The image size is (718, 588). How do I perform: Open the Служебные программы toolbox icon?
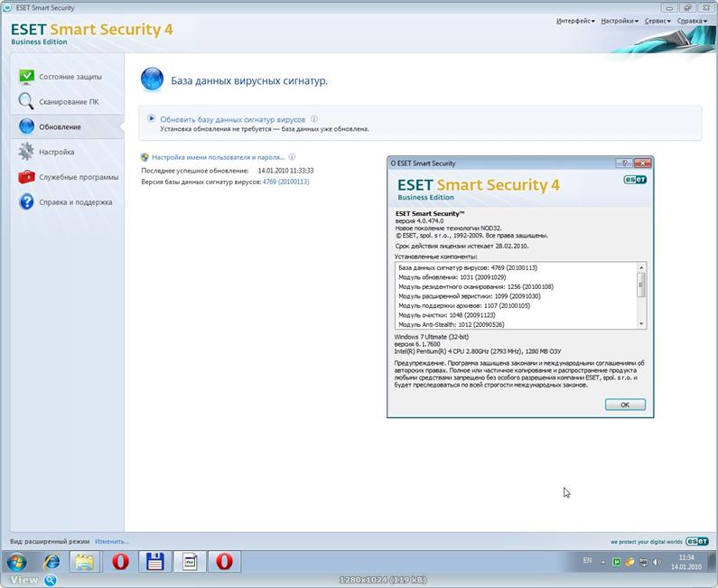[x=26, y=176]
